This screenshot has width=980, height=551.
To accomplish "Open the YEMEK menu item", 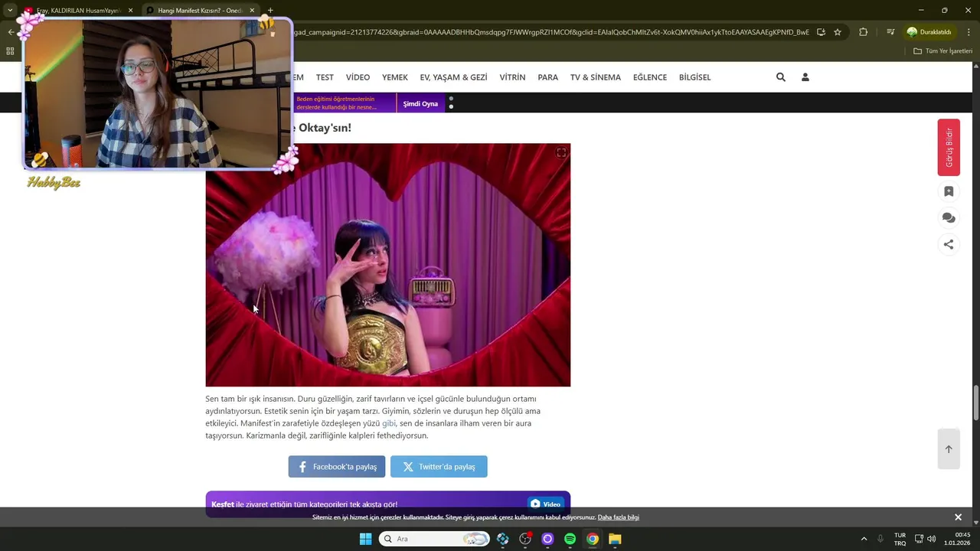I will coord(395,77).
